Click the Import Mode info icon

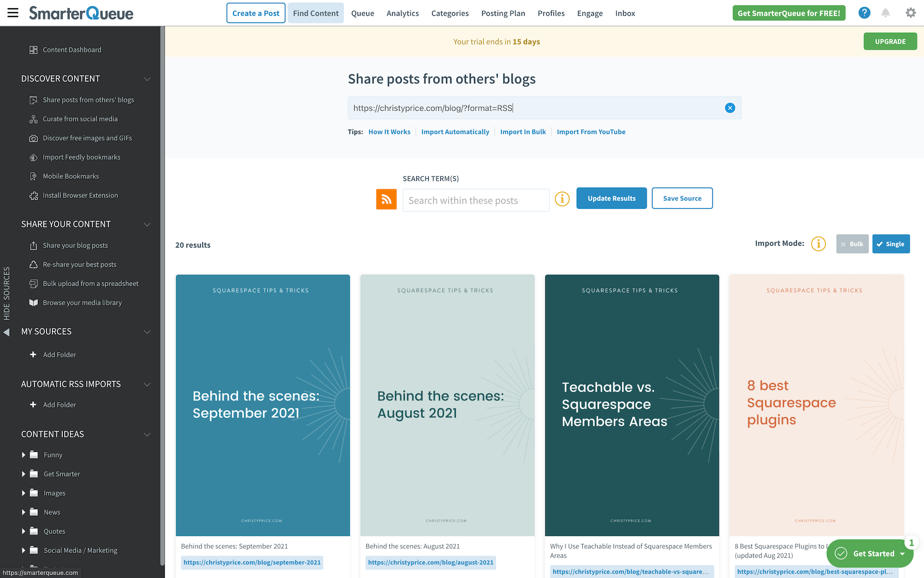[818, 244]
